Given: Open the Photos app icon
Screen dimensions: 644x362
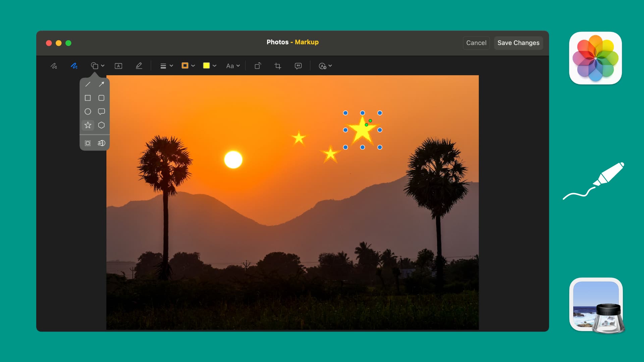Looking at the screenshot, I should pos(595,58).
